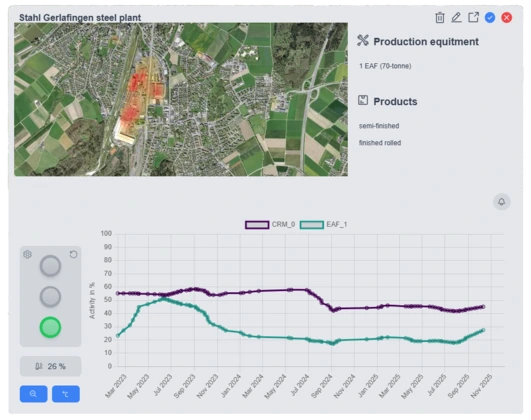Click the reset arrow in traffic light panel
531x420 pixels.
click(x=73, y=254)
